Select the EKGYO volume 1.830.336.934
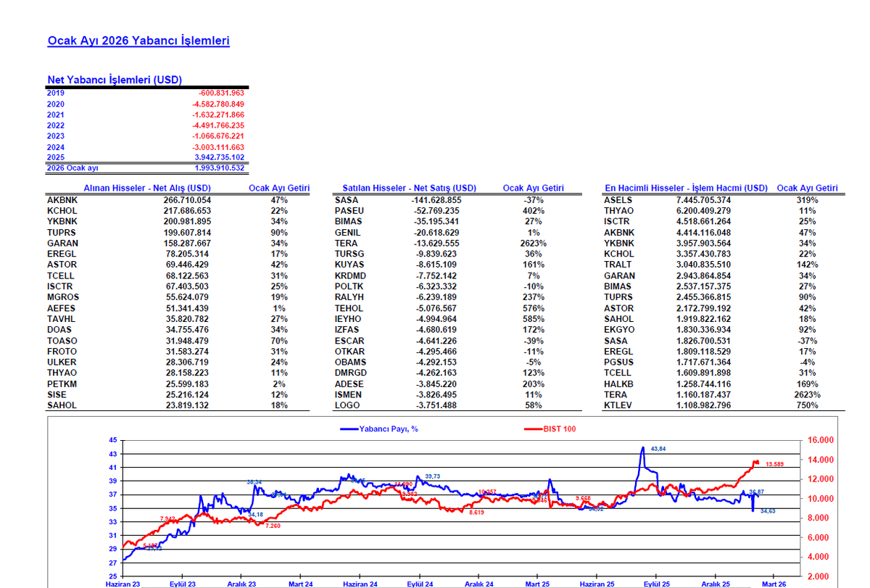The image size is (870, 588). (x=703, y=330)
